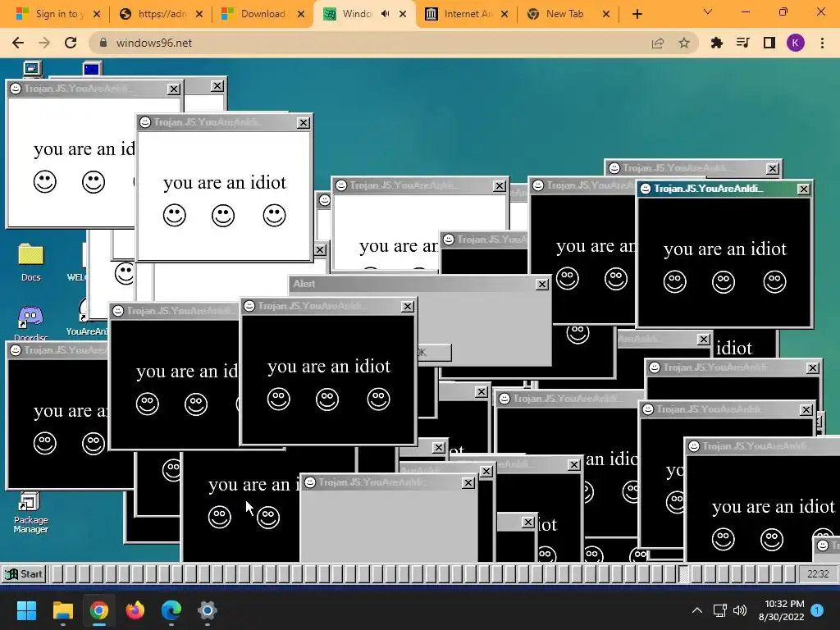The image size is (840, 630).
Task: Open the Doordisc desktop shortcut
Action: pyautogui.click(x=30, y=323)
